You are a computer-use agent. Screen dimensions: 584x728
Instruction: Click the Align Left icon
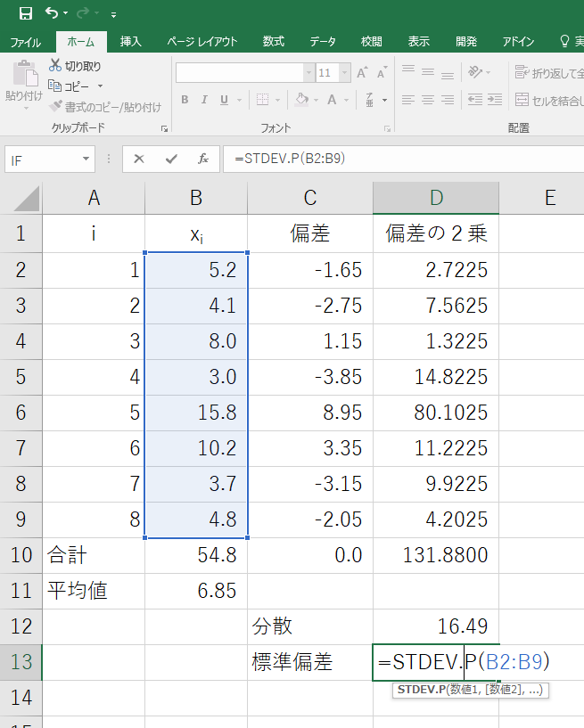click(408, 100)
